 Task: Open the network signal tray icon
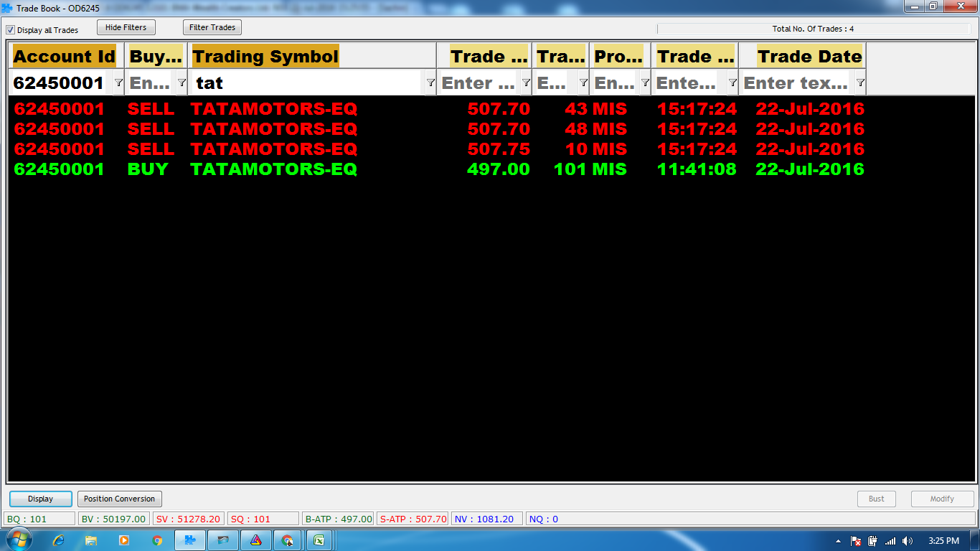tap(890, 541)
